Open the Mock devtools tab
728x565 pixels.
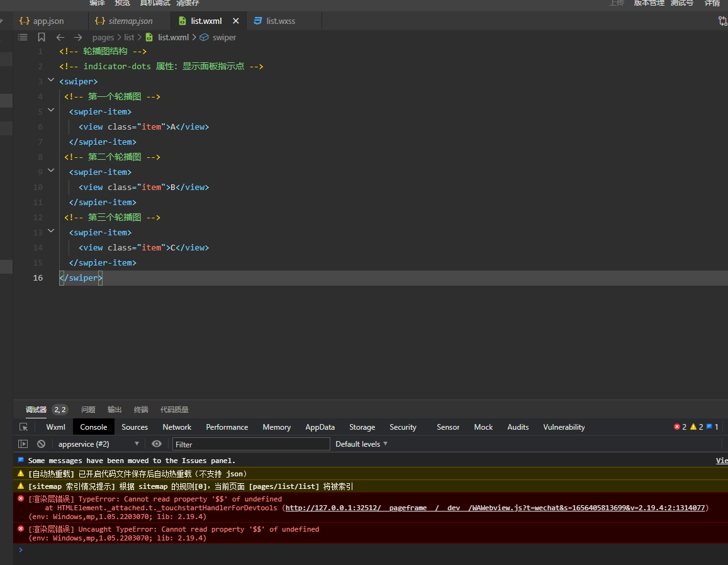tap(483, 427)
